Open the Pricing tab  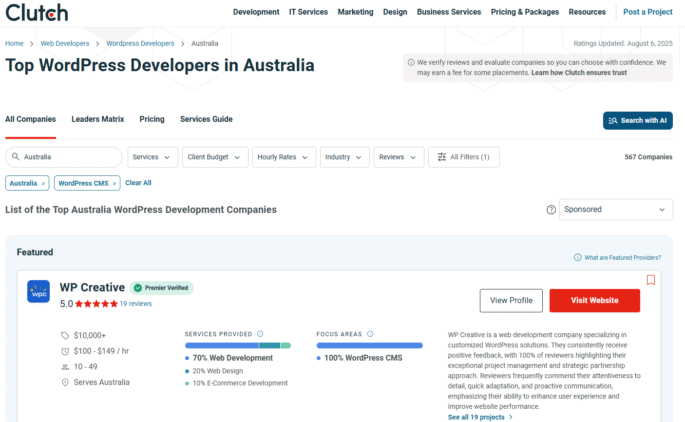click(152, 119)
